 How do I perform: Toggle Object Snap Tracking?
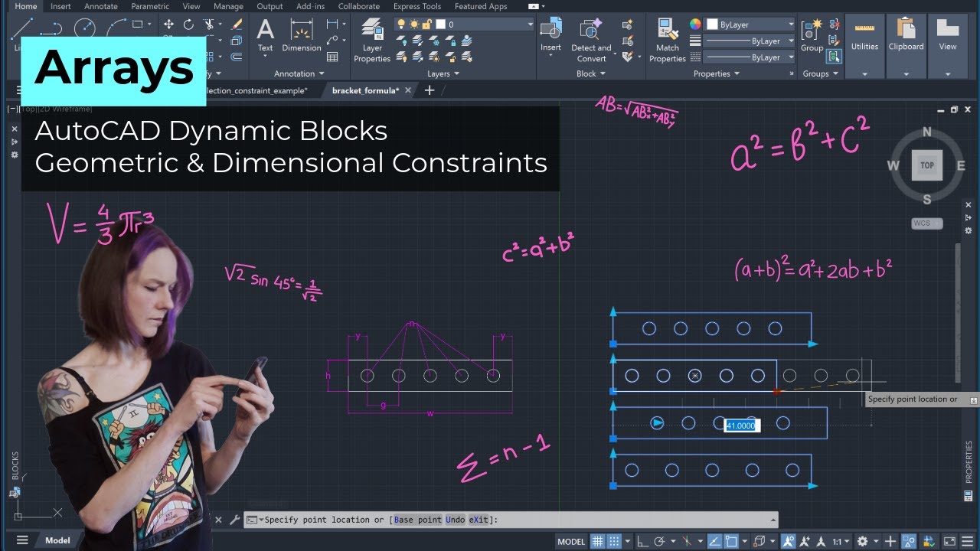coord(714,541)
